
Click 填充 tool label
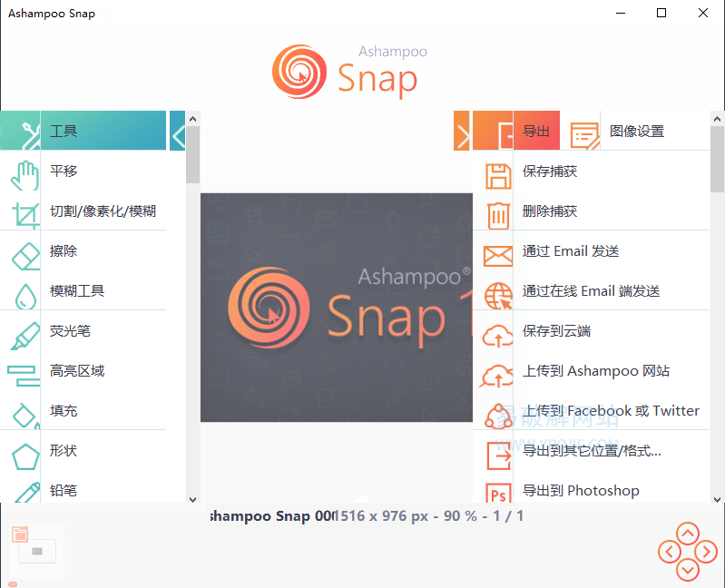(x=64, y=410)
